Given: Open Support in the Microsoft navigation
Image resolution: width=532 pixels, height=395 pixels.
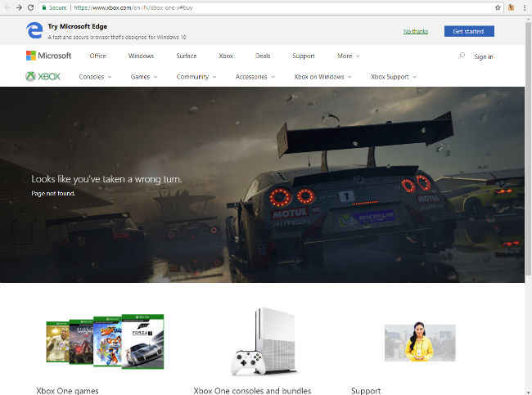Looking at the screenshot, I should coord(304,56).
